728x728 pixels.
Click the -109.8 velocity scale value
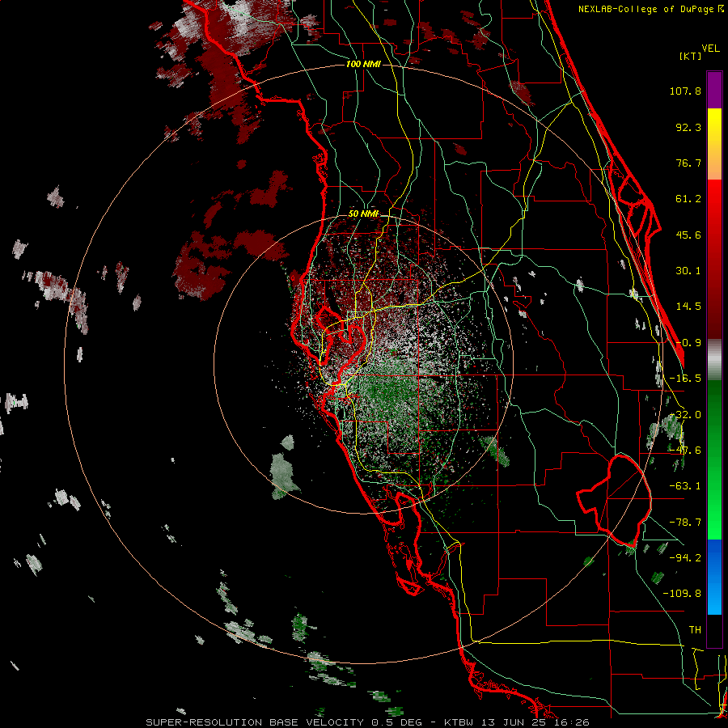click(x=682, y=594)
